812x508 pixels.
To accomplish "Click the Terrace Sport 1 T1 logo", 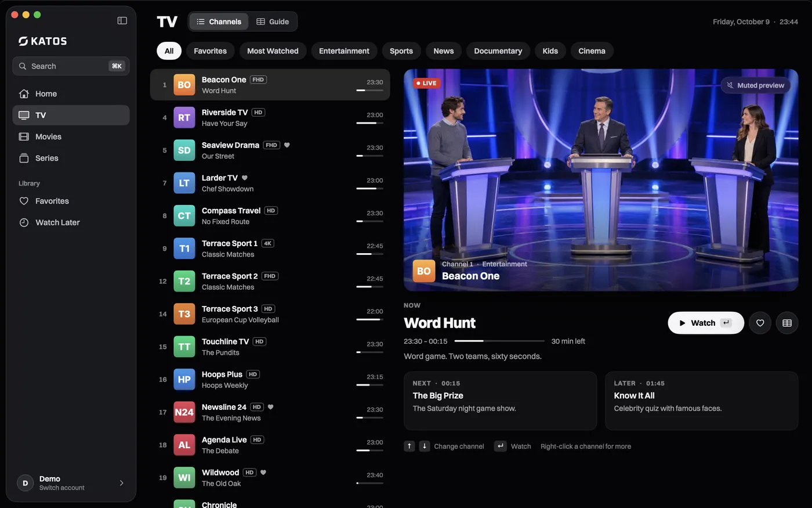I will click(x=184, y=248).
